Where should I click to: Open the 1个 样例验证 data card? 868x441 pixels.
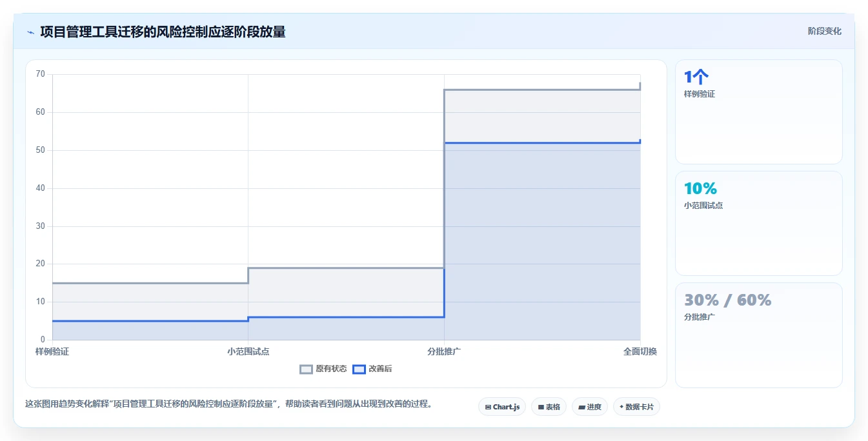pyautogui.click(x=759, y=112)
